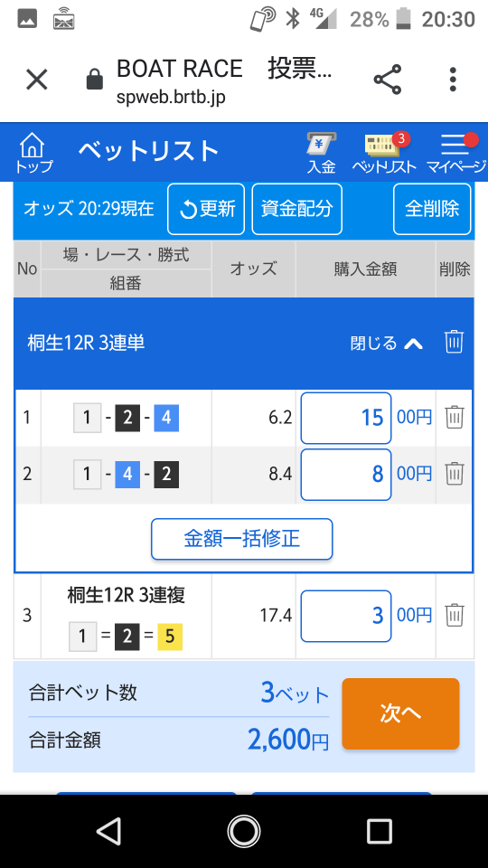Screen dimensions: 488x868
Task: Tap 全削除 to delete all bets
Action: click(432, 209)
